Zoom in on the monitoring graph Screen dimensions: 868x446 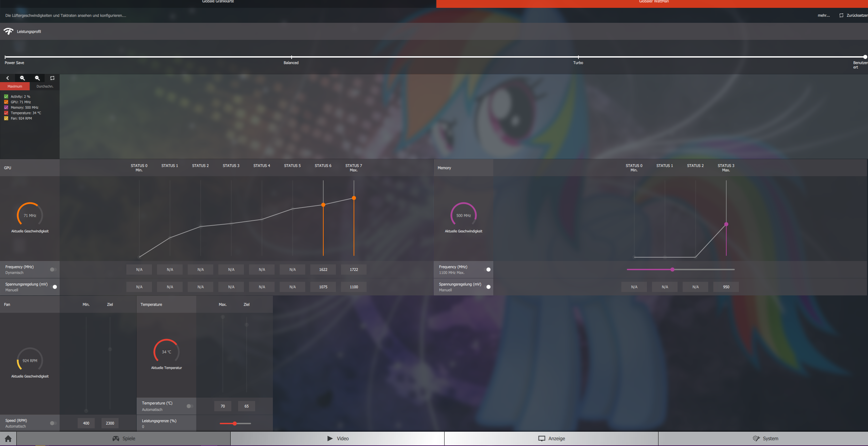(x=22, y=78)
